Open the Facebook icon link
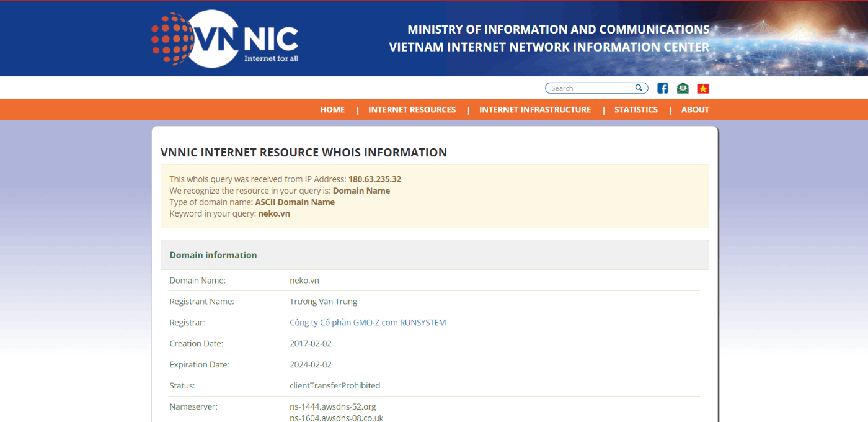 coord(663,88)
